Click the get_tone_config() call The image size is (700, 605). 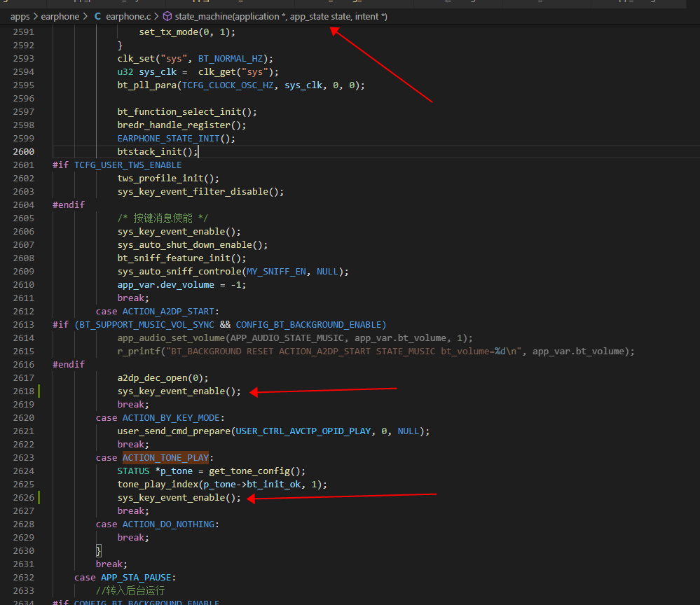coord(257,471)
